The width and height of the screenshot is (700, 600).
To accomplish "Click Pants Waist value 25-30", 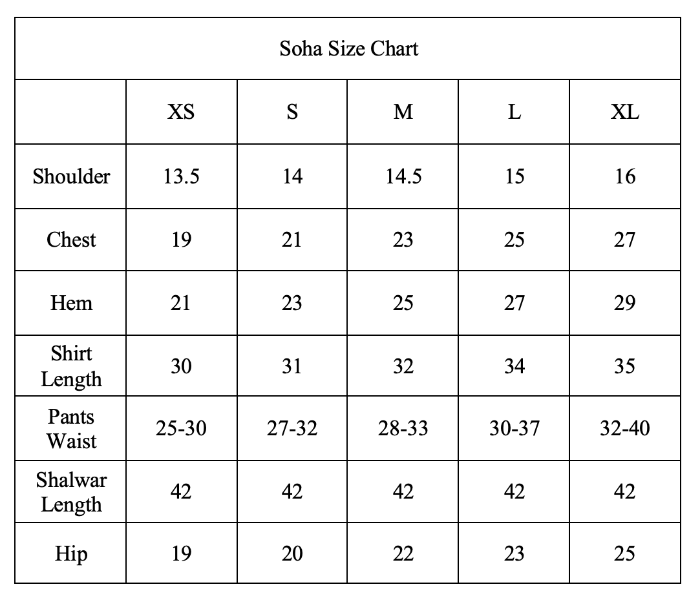I will 181,428.
